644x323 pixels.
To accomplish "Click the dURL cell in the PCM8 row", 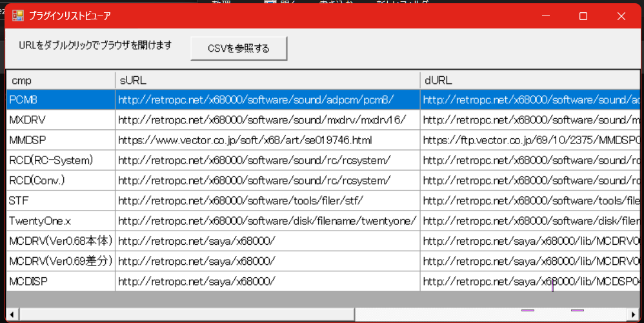I will pyautogui.click(x=530, y=99).
